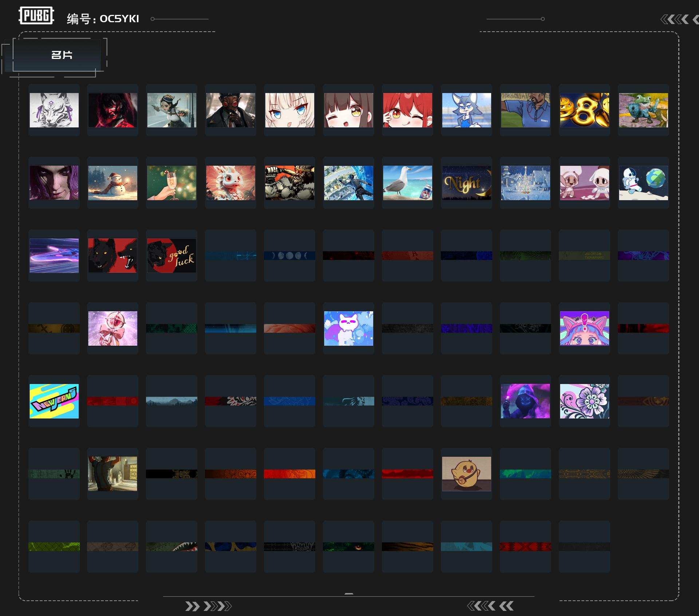
Task: Select the seagull on beach card
Action: pyautogui.click(x=408, y=183)
